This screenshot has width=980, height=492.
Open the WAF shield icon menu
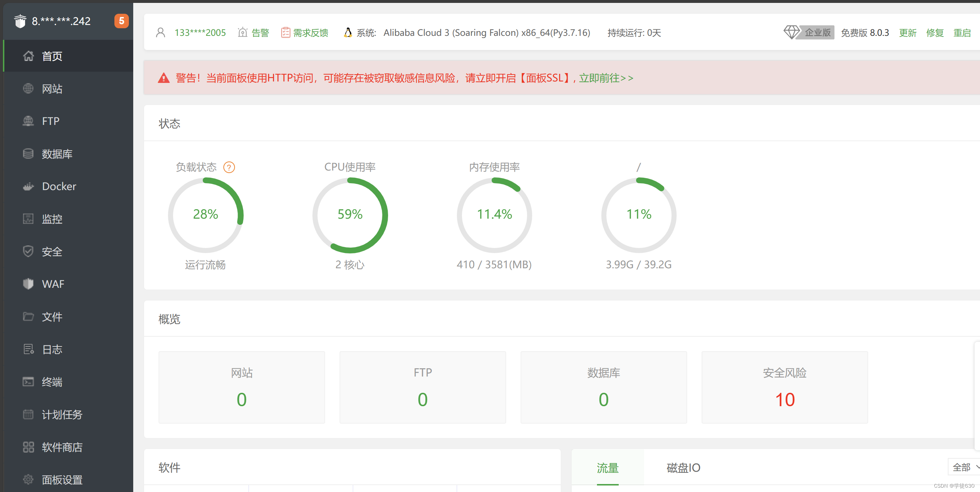tap(28, 284)
